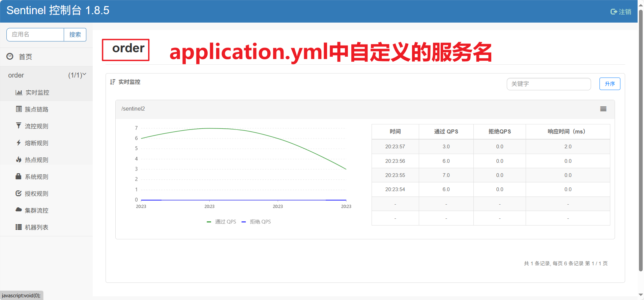
Task: Click the 升序 sort button
Action: point(610,84)
